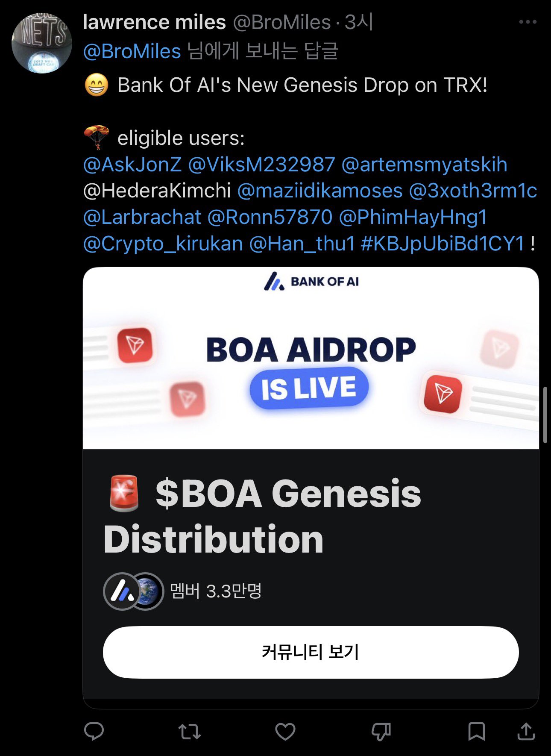551x756 pixels.
Task: Tap the '커뮤니티 보기' button
Action: tap(311, 652)
